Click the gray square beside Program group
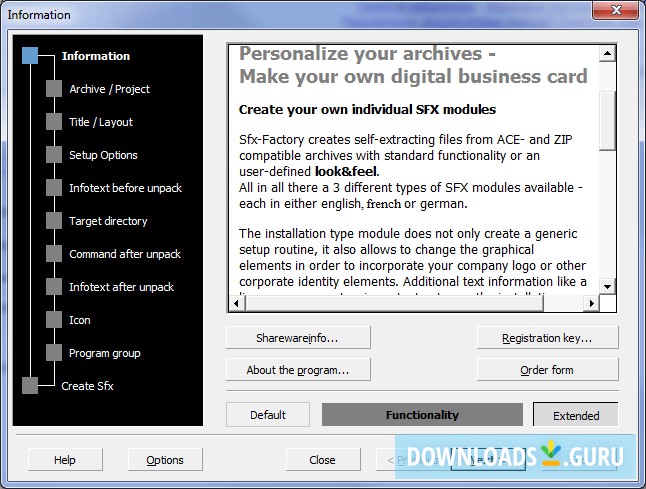Screen dimensions: 646x489 point(54,353)
